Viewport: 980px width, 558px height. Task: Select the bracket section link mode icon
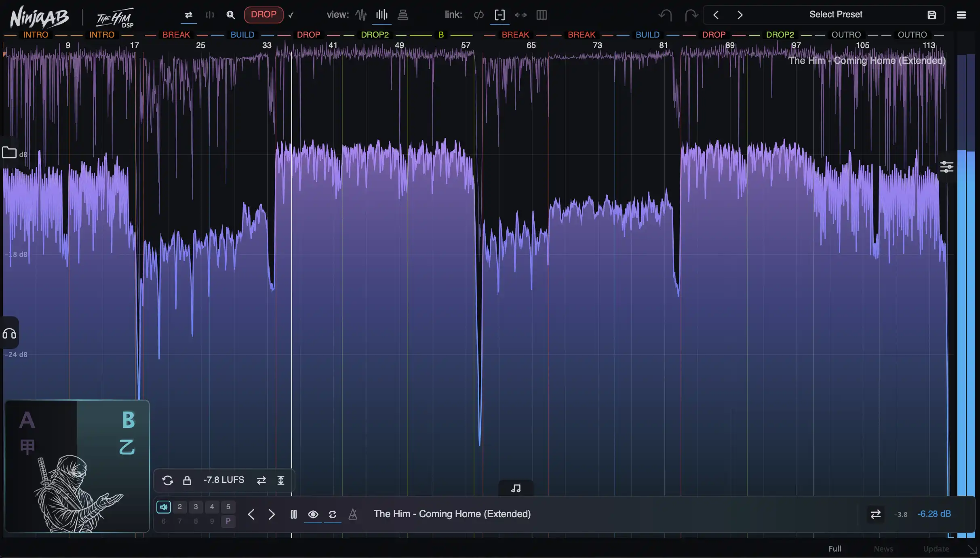[x=499, y=15]
